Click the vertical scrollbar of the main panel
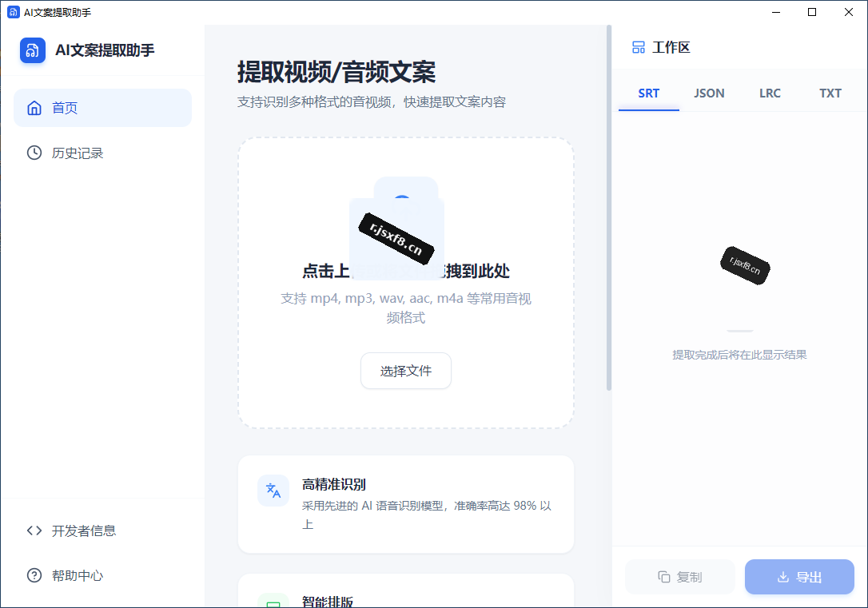This screenshot has height=608, width=868. point(609,208)
